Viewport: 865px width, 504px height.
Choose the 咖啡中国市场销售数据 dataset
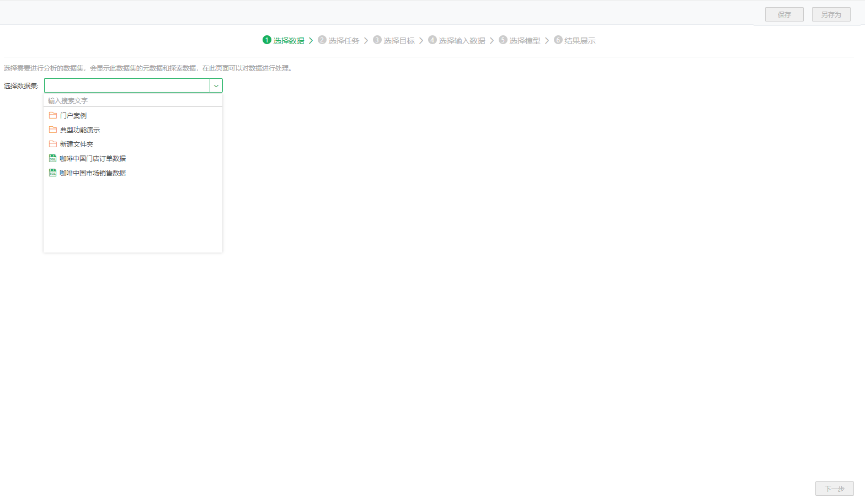[93, 173]
